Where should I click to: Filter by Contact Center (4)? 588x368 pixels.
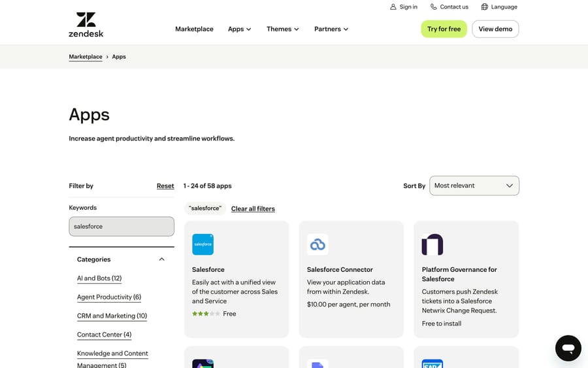pyautogui.click(x=105, y=335)
